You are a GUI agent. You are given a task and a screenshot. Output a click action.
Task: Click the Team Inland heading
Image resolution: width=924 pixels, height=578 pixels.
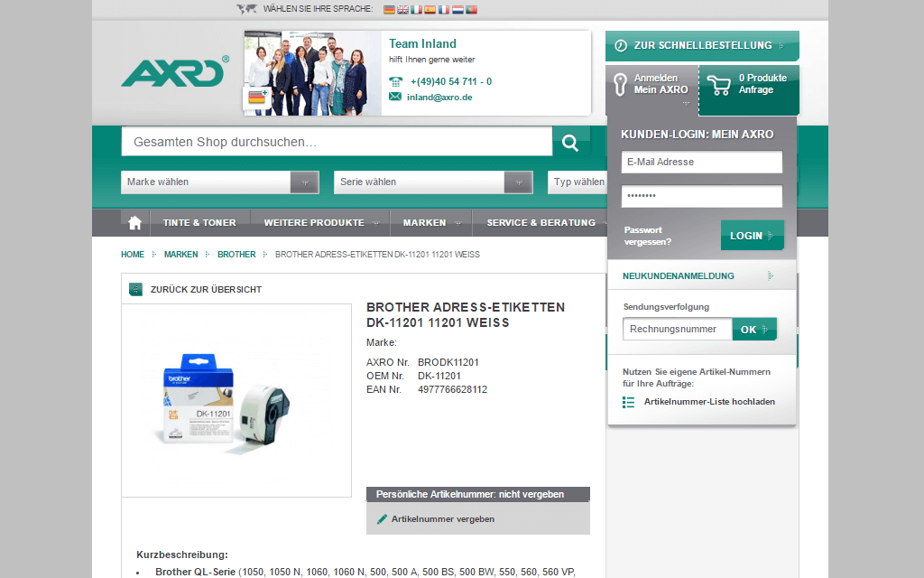[x=422, y=43]
